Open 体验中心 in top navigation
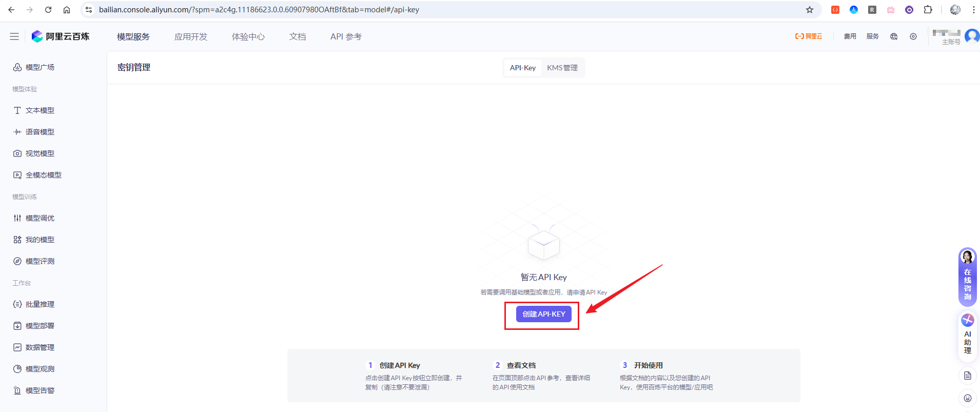 pyautogui.click(x=248, y=36)
